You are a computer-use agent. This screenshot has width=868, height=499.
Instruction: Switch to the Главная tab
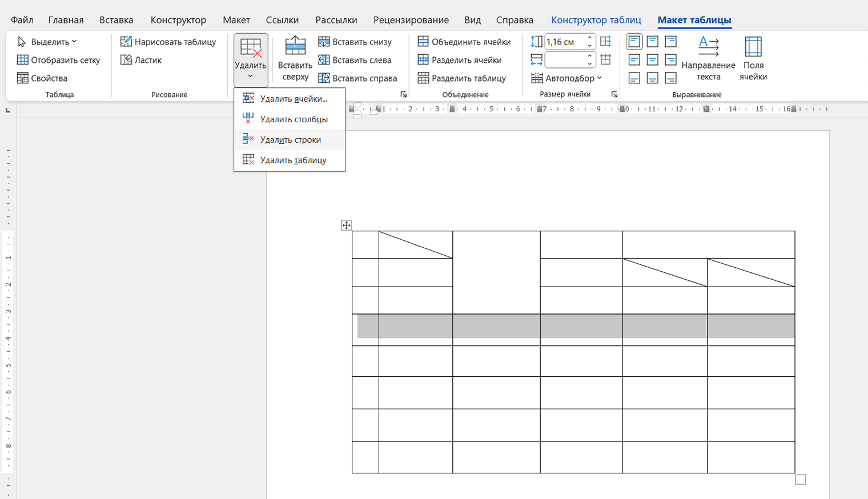click(x=66, y=20)
